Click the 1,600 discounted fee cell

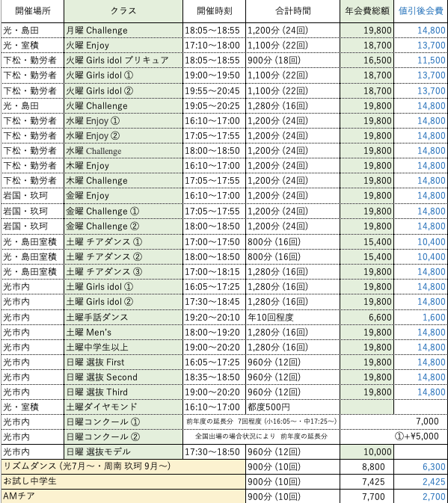tap(421, 317)
